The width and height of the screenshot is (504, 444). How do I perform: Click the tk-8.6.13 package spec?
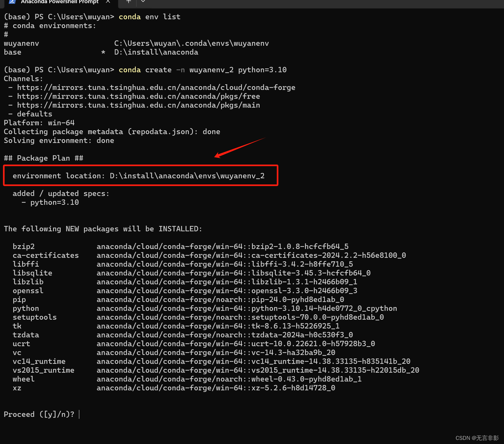pyautogui.click(x=218, y=326)
